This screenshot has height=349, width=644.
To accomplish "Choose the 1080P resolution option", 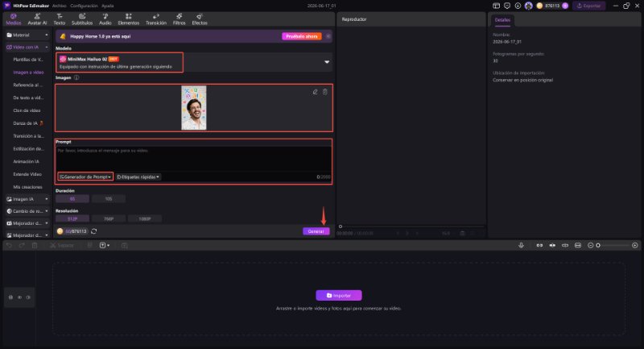I will (x=145, y=218).
